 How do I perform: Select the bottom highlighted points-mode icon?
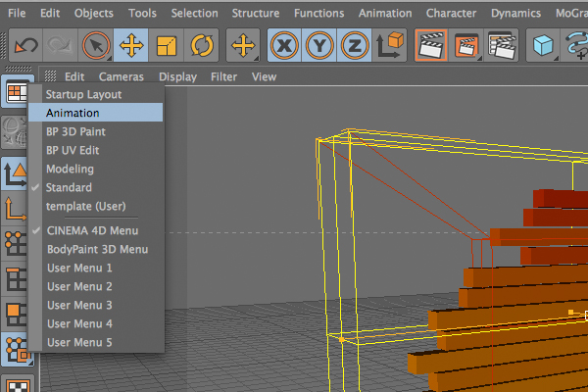click(18, 350)
